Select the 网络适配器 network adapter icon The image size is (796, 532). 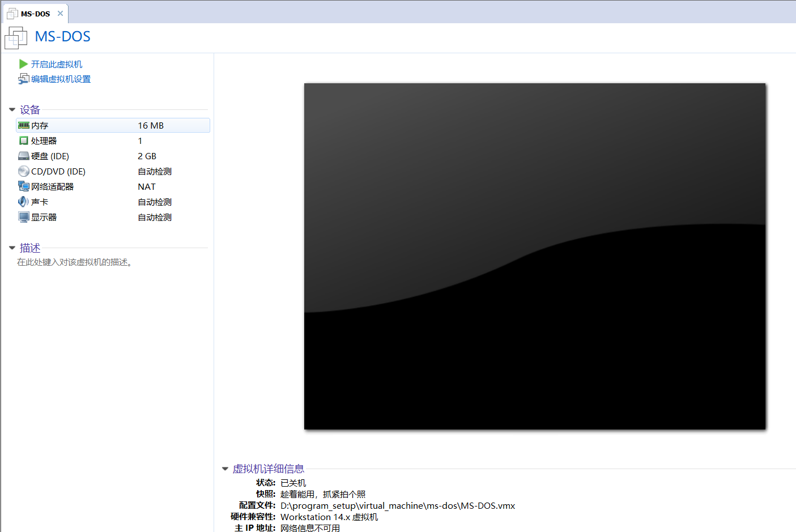24,186
